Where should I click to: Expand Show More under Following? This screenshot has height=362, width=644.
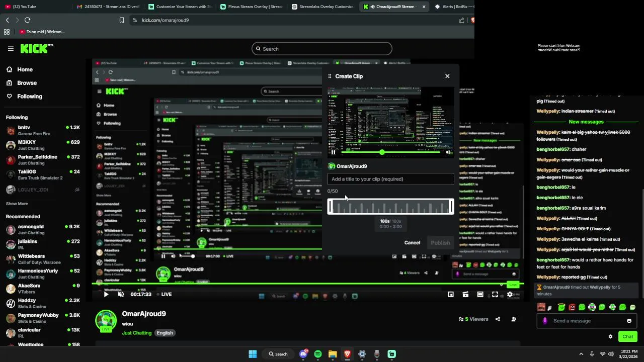17,204
